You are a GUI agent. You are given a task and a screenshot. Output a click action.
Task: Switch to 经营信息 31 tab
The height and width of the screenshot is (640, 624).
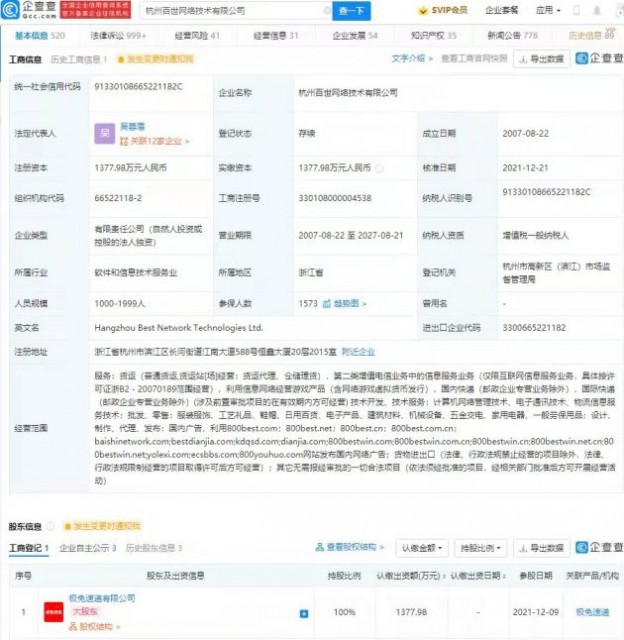coord(276,36)
